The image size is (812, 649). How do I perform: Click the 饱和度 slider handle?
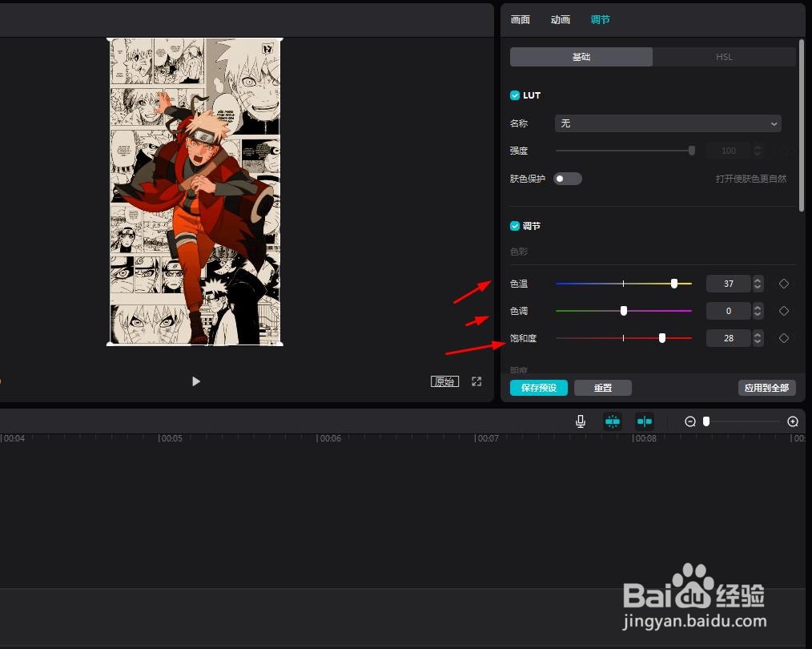(x=661, y=338)
